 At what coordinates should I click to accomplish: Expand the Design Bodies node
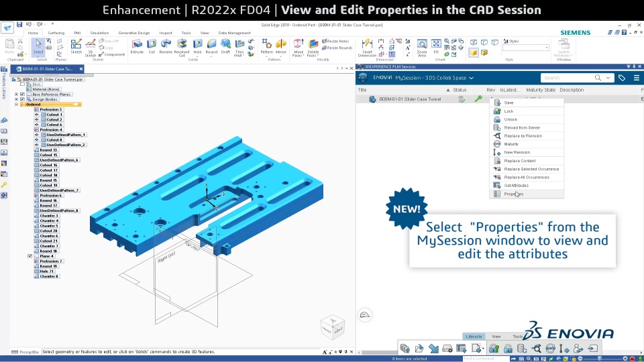pyautogui.click(x=16, y=99)
